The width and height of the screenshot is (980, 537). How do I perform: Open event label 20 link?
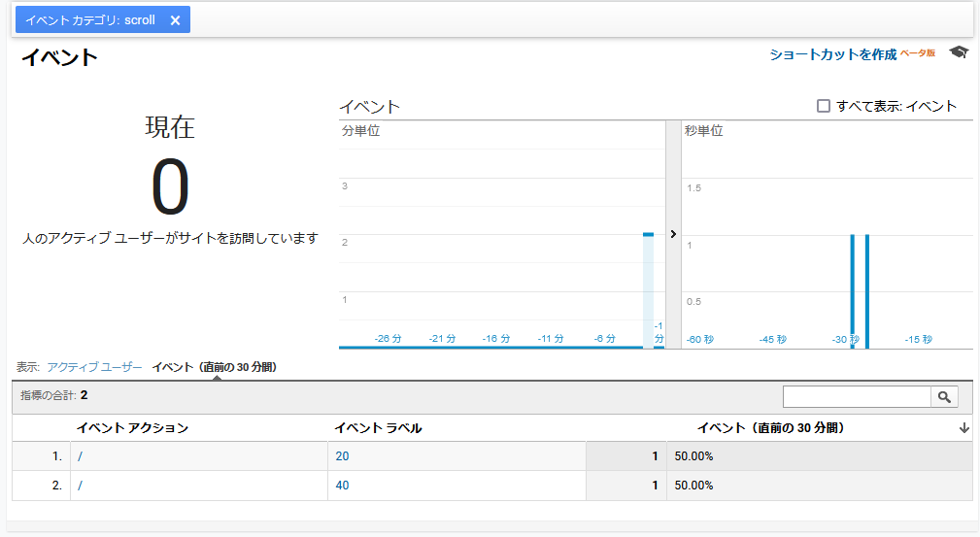click(x=342, y=456)
